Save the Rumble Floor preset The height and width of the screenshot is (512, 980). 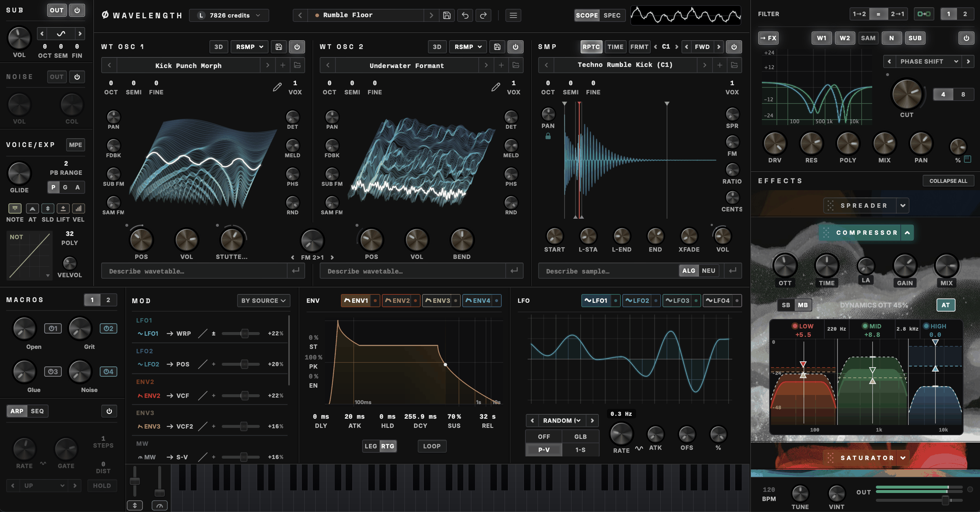tap(447, 15)
